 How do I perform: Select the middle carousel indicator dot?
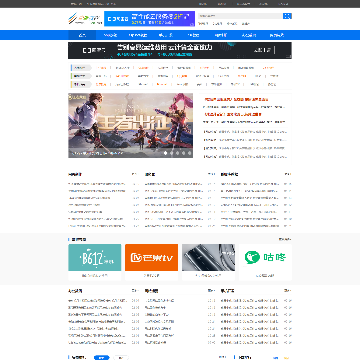177,153
